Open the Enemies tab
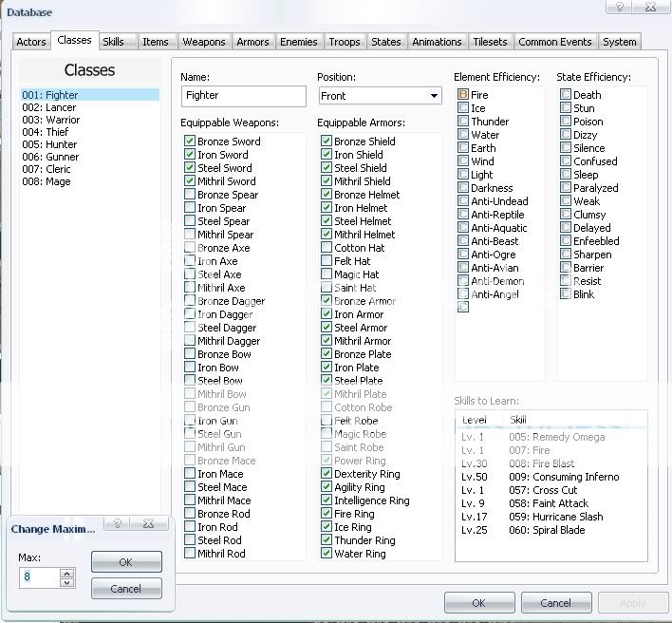Screen dimensions: 672x623 tap(299, 42)
